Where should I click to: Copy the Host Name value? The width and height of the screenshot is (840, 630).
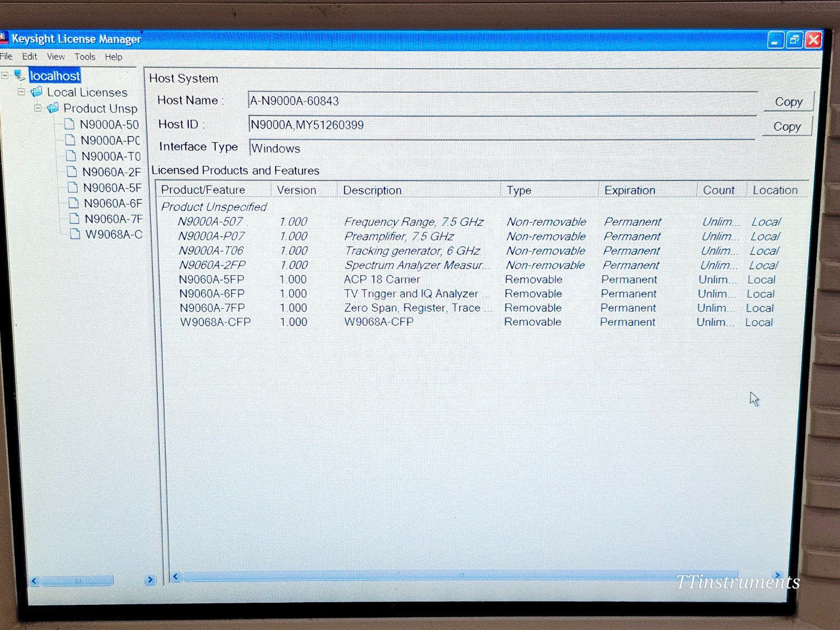787,102
